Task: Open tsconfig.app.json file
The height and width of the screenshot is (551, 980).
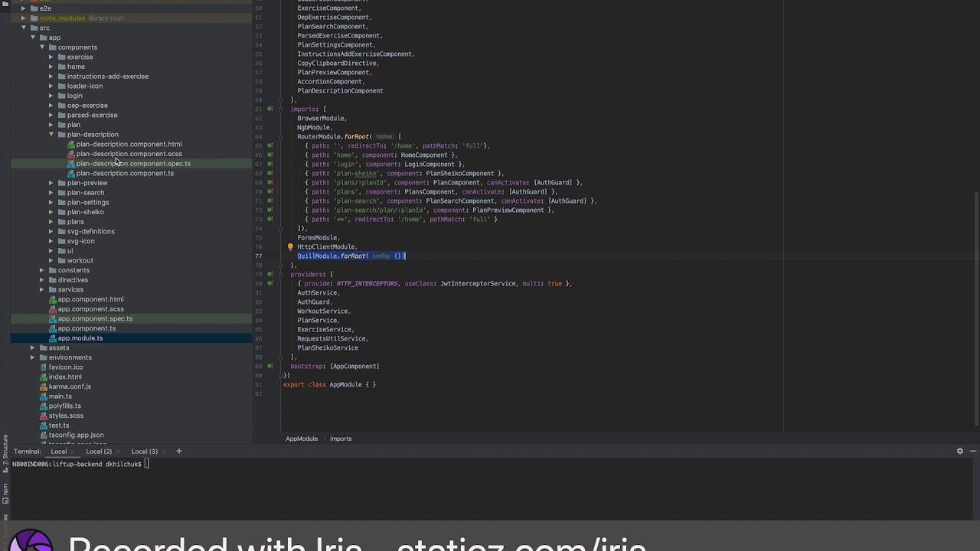Action: click(76, 435)
